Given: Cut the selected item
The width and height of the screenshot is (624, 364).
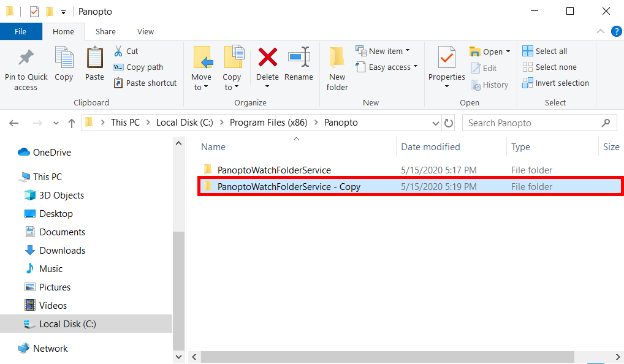Looking at the screenshot, I should pos(129,51).
